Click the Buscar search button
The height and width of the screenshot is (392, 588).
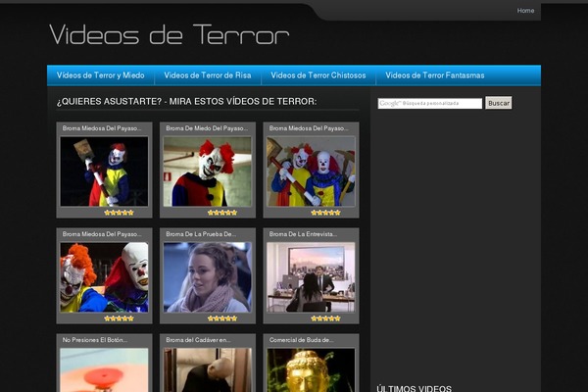(x=499, y=103)
